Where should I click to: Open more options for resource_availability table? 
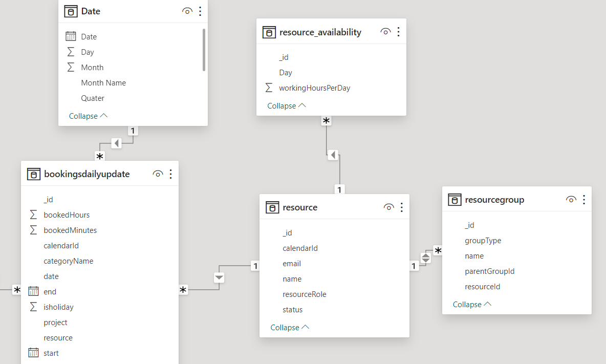point(399,32)
